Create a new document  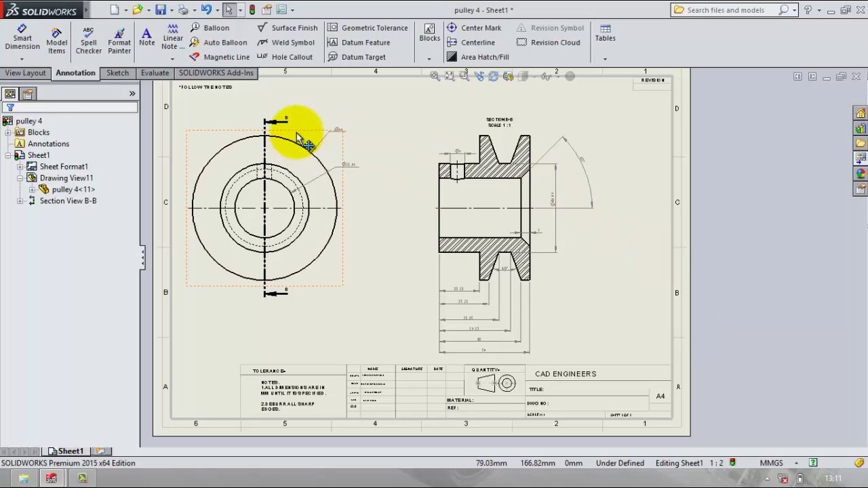[115, 9]
